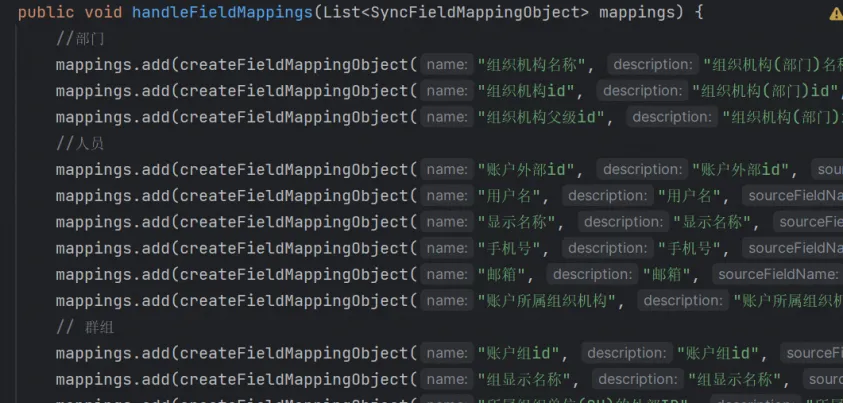The image size is (843, 403).
Task: Click the //部门 comment line
Action: tap(80, 39)
